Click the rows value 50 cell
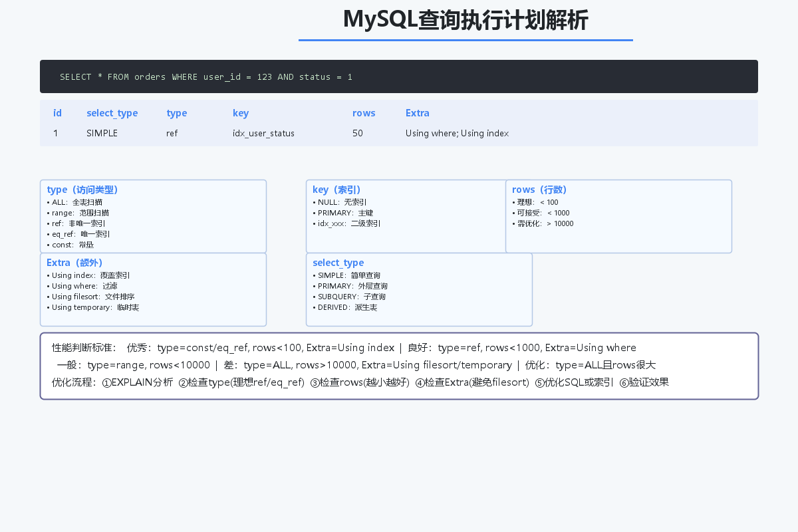The height and width of the screenshot is (532, 798). [x=358, y=134]
